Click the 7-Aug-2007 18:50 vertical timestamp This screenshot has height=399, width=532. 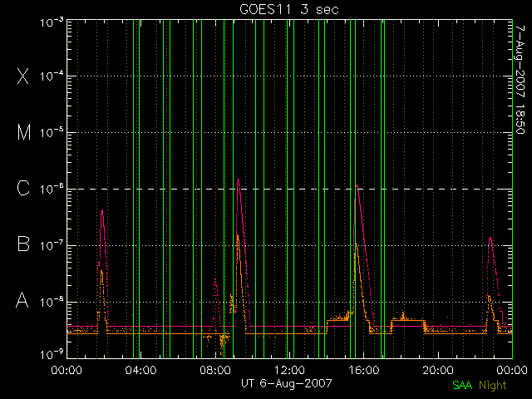click(520, 80)
